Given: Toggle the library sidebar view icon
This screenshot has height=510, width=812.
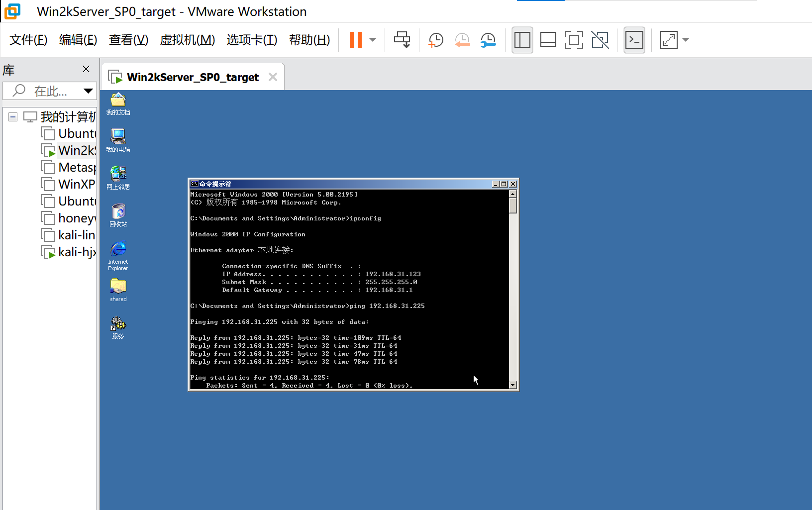Looking at the screenshot, I should [x=522, y=40].
